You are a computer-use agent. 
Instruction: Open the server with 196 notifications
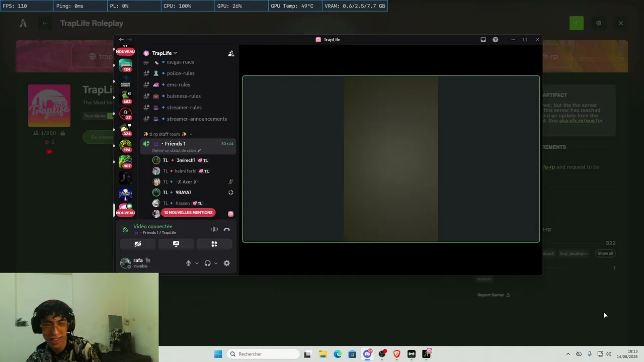(125, 146)
